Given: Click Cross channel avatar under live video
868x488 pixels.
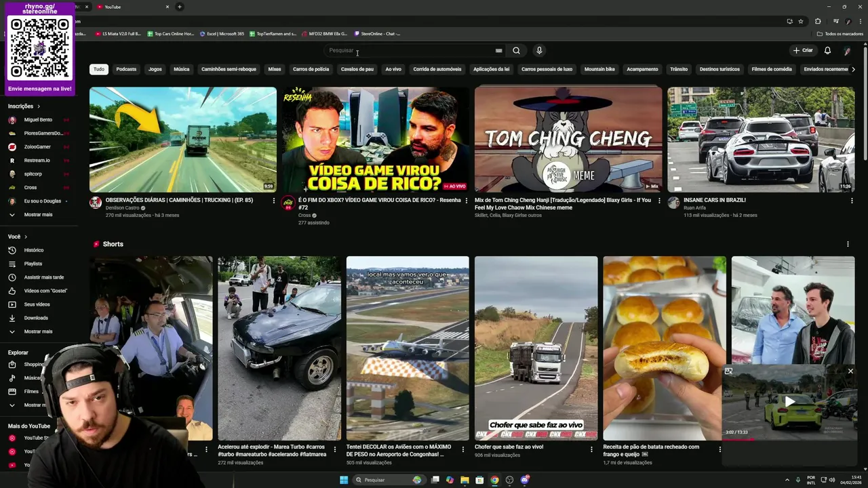Looking at the screenshot, I should [288, 203].
